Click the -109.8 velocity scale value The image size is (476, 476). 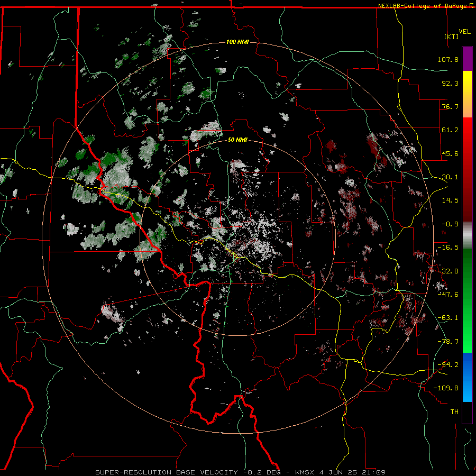click(x=446, y=388)
